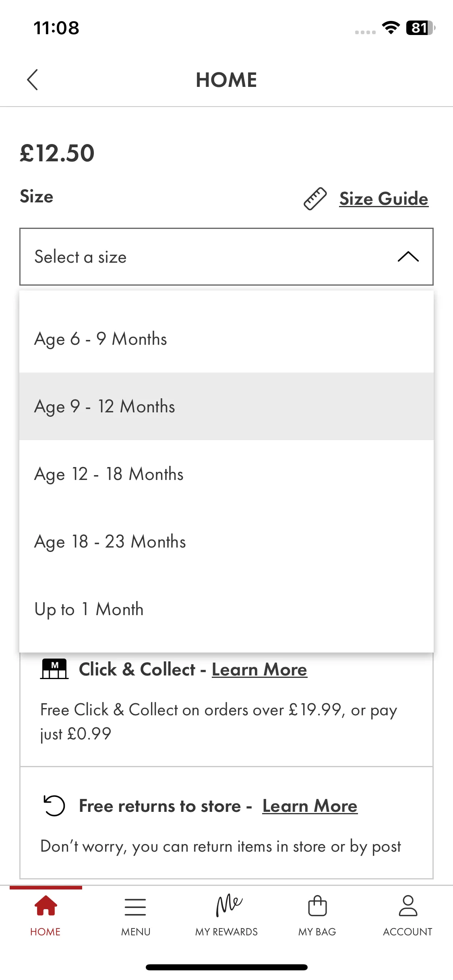453x980 pixels.
Task: Choose the Up to 1 Month size
Action: 226,609
